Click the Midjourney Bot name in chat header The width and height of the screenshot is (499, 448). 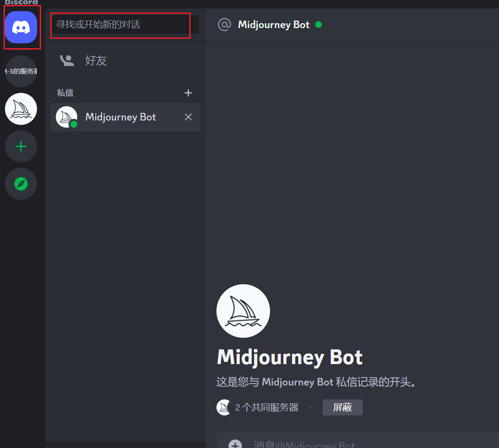coord(274,25)
